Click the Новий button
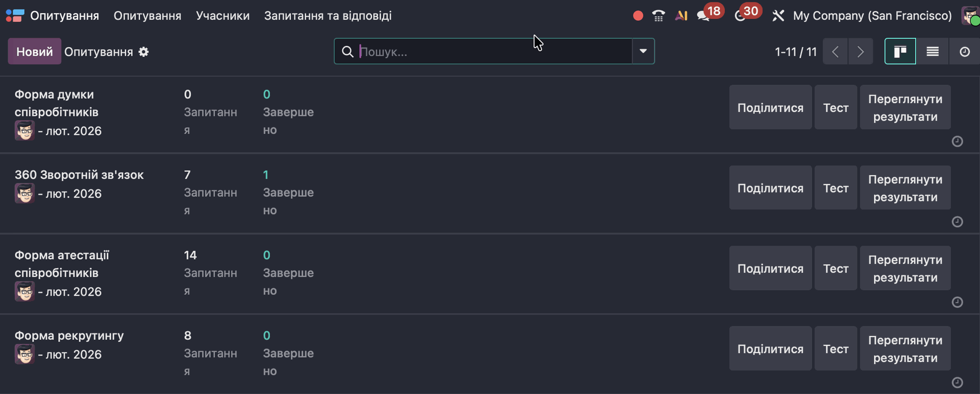 (x=34, y=52)
